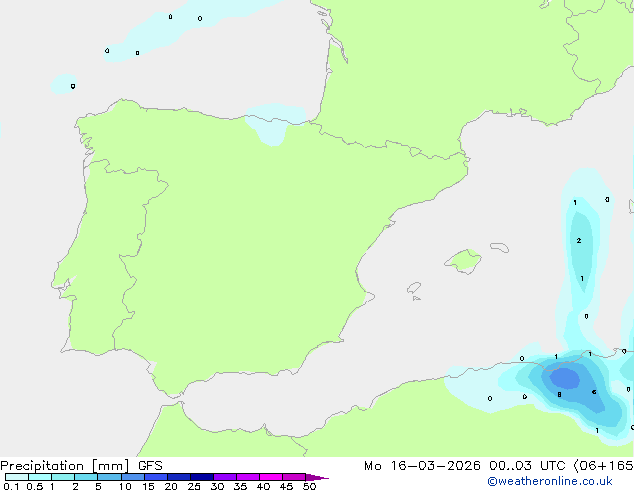Click the Menorca island outline on the map
The width and height of the screenshot is (634, 490).
[499, 247]
